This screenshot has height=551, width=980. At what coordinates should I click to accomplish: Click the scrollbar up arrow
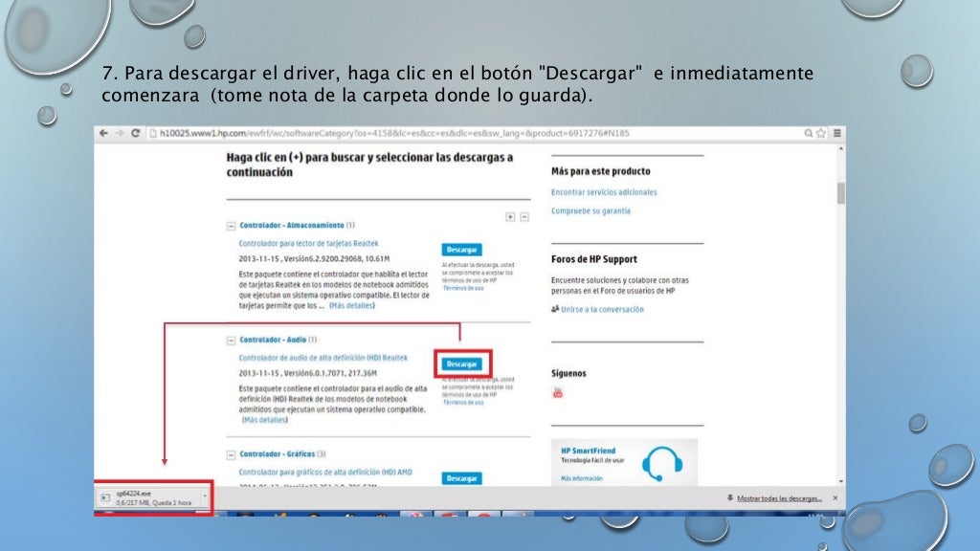[x=840, y=148]
